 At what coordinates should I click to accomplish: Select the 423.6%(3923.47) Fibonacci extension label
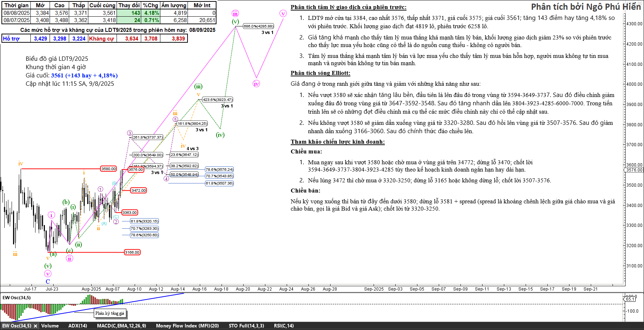[218, 100]
